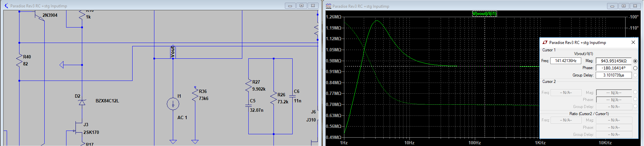Click the Cursor 1 Group Delay field 3.1010739µs
The width and height of the screenshot is (644, 146).
pyautogui.click(x=614, y=75)
